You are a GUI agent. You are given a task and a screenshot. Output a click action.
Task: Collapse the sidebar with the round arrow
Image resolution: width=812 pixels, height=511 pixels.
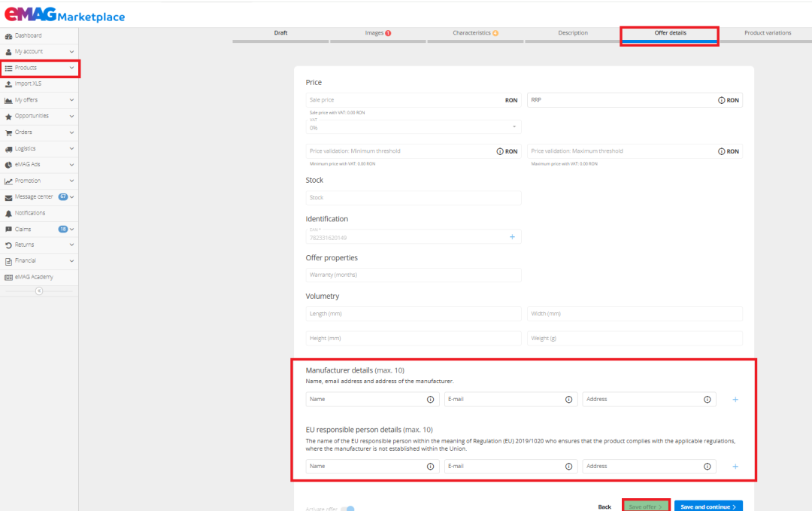39,290
